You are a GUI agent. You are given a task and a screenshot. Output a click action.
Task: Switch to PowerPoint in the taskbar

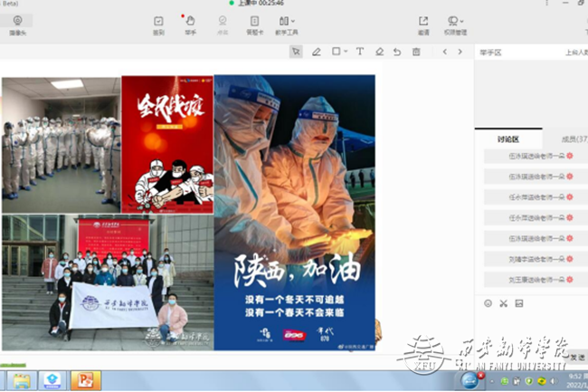(x=86, y=381)
